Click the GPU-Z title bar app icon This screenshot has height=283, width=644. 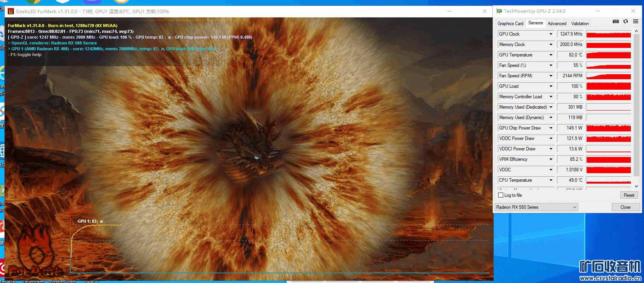(499, 11)
